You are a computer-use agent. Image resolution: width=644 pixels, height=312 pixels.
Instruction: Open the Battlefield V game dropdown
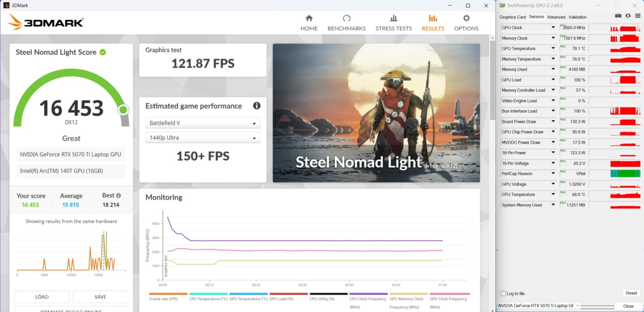(x=203, y=123)
